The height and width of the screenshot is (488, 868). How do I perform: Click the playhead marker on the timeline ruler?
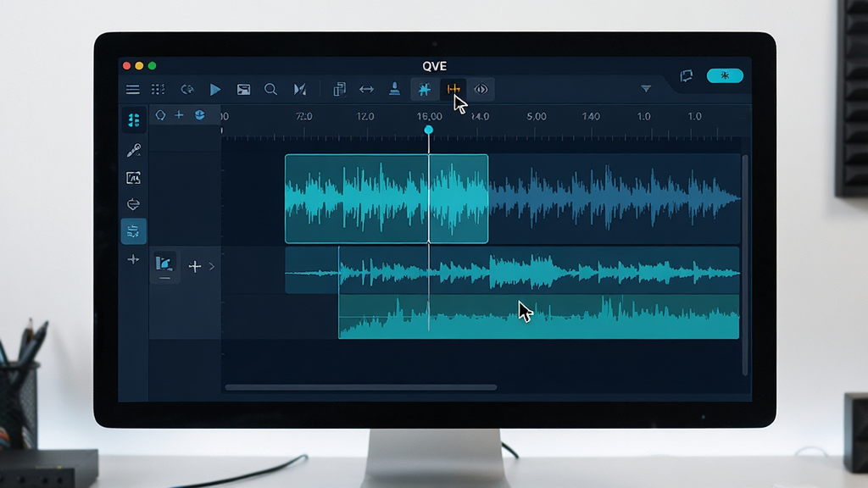point(428,130)
